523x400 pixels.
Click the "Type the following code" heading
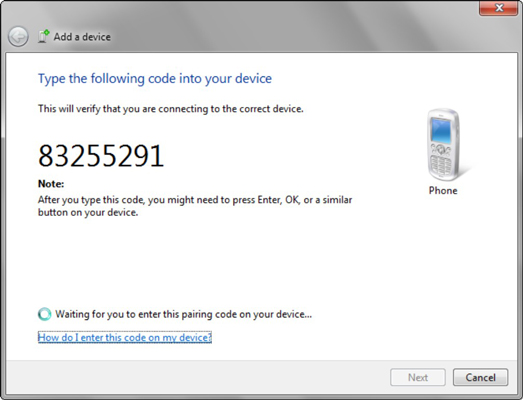coord(155,79)
